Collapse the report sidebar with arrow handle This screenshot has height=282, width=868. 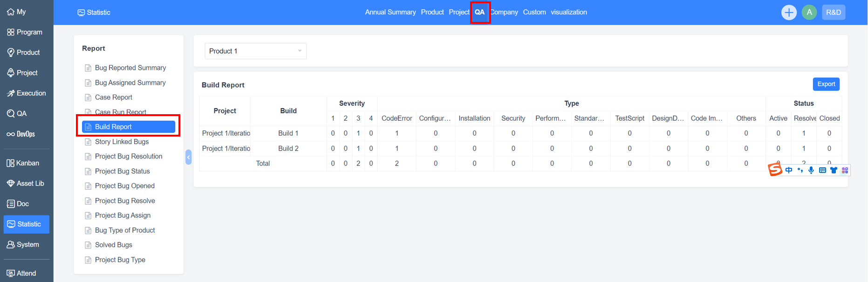188,157
